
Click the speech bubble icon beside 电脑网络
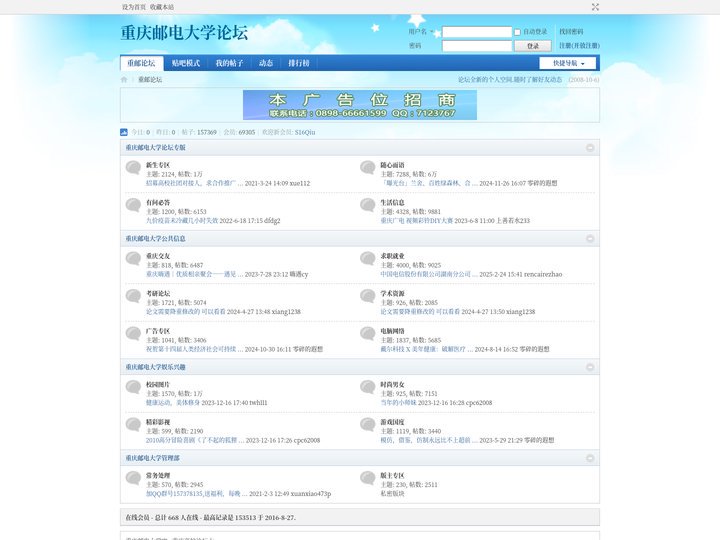pyautogui.click(x=368, y=334)
